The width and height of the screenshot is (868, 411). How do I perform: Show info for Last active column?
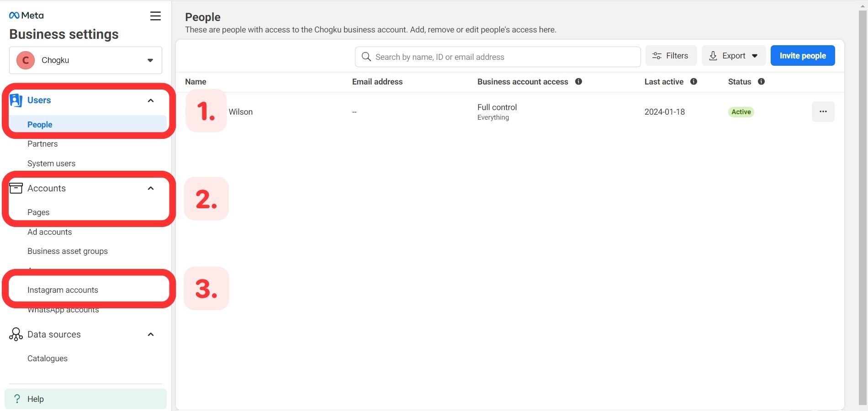693,81
